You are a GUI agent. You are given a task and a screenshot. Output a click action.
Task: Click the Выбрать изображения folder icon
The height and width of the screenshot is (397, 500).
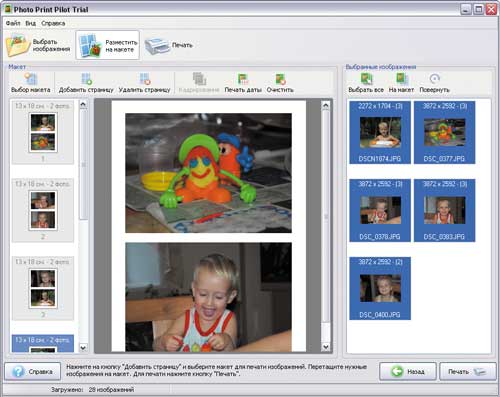18,45
